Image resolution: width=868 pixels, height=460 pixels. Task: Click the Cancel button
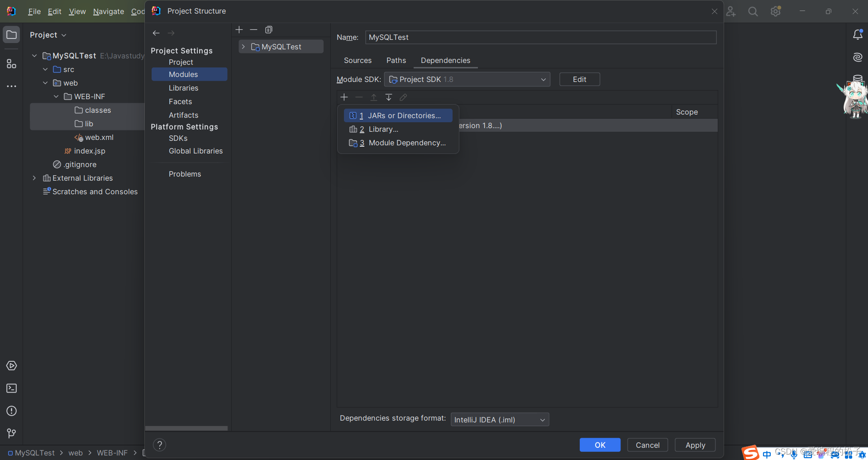pos(648,445)
